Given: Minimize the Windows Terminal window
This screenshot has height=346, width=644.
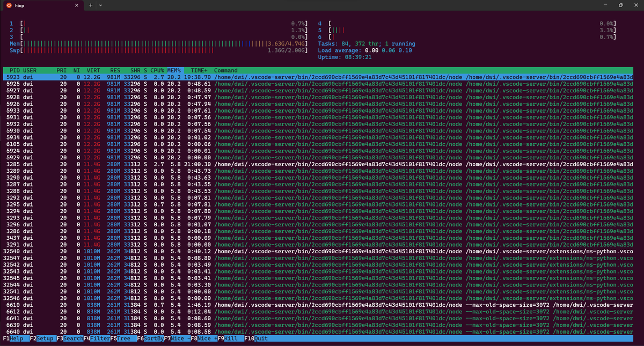Looking at the screenshot, I should (605, 5).
